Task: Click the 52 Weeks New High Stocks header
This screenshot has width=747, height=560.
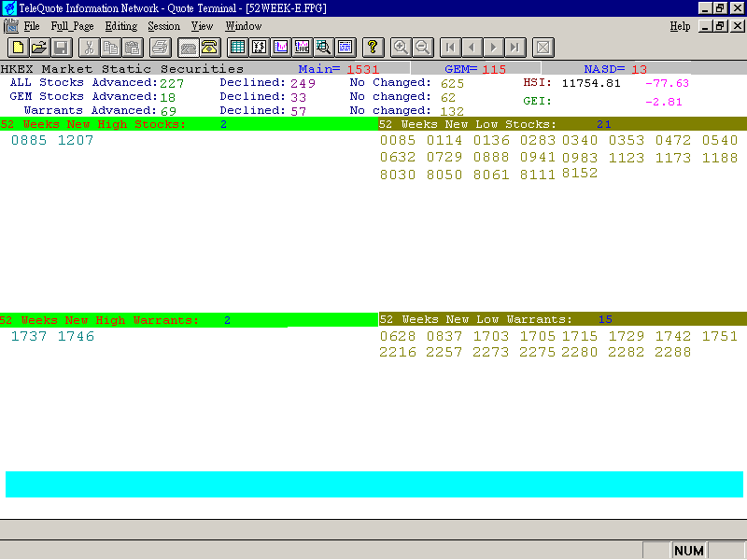Action: [189, 124]
